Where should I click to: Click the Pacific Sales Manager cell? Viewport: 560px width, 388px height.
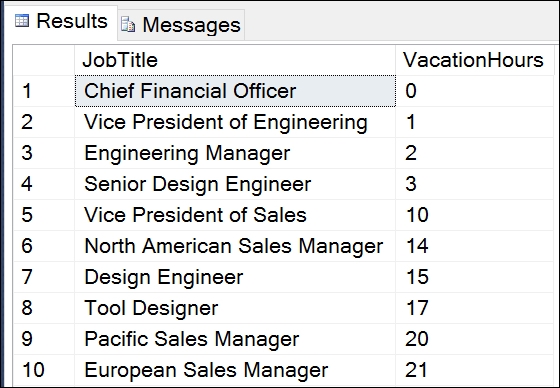(235, 339)
